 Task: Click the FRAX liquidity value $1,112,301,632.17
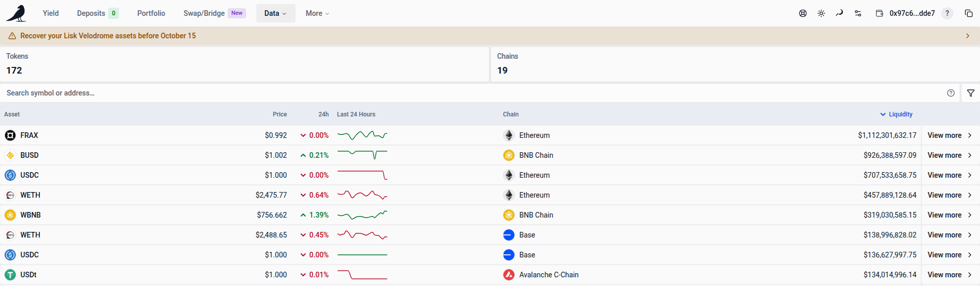[887, 135]
